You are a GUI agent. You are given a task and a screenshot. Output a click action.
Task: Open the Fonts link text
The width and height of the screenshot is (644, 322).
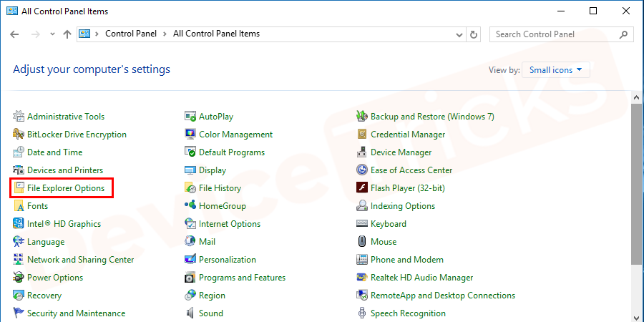pos(37,206)
